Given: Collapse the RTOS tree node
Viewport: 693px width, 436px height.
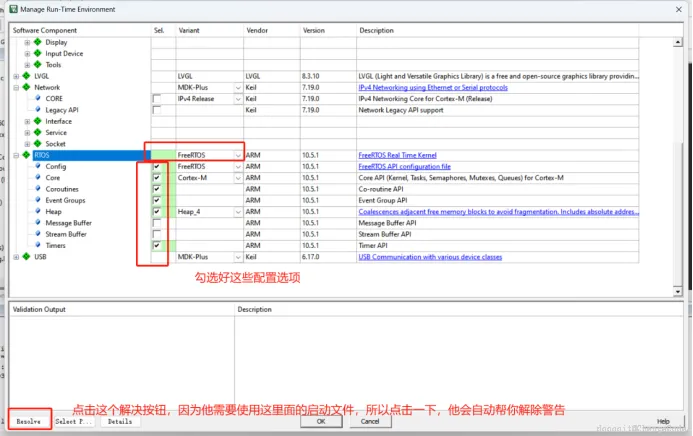Looking at the screenshot, I should (x=16, y=155).
